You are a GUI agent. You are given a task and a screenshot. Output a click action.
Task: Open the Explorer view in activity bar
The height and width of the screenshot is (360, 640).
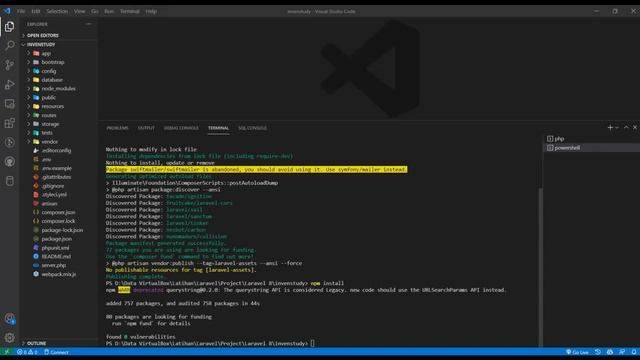click(x=9, y=27)
